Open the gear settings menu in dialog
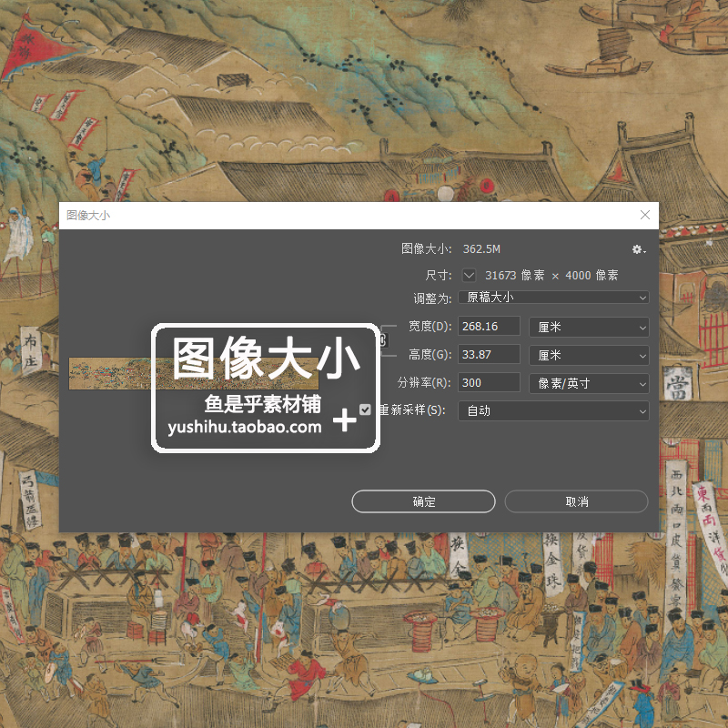 tap(639, 249)
